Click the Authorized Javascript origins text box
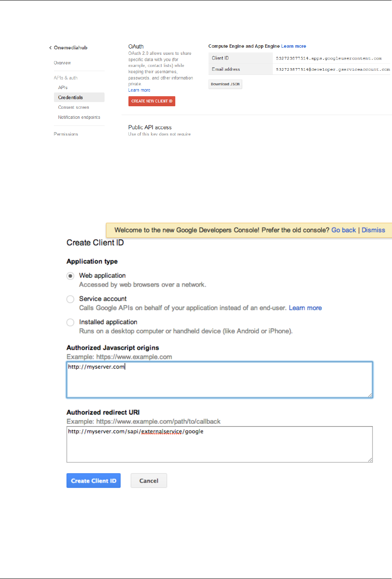Viewport: 392px width, 579px height. 219,380
